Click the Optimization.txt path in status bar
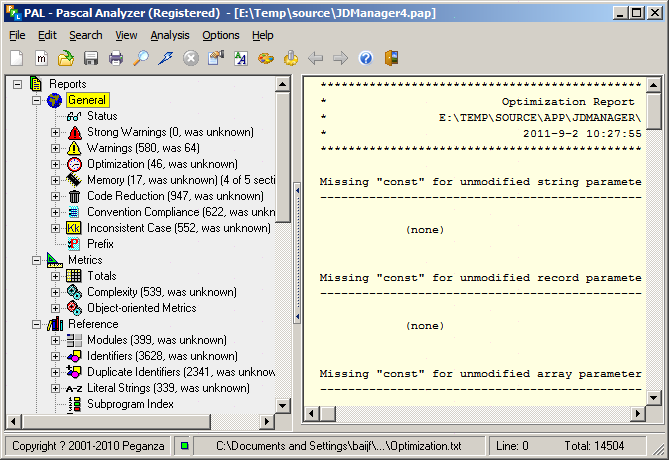This screenshot has height=460, width=669. pyautogui.click(x=339, y=446)
